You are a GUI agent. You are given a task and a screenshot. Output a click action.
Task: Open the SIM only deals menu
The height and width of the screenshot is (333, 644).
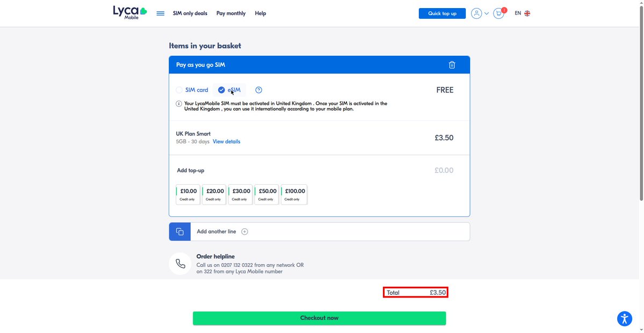190,13
